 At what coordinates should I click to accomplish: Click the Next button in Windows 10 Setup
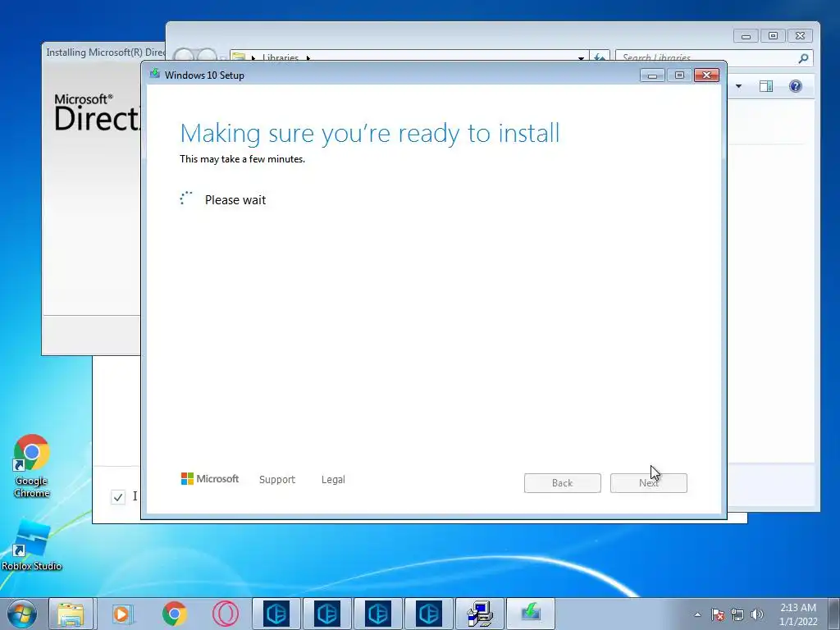point(649,483)
